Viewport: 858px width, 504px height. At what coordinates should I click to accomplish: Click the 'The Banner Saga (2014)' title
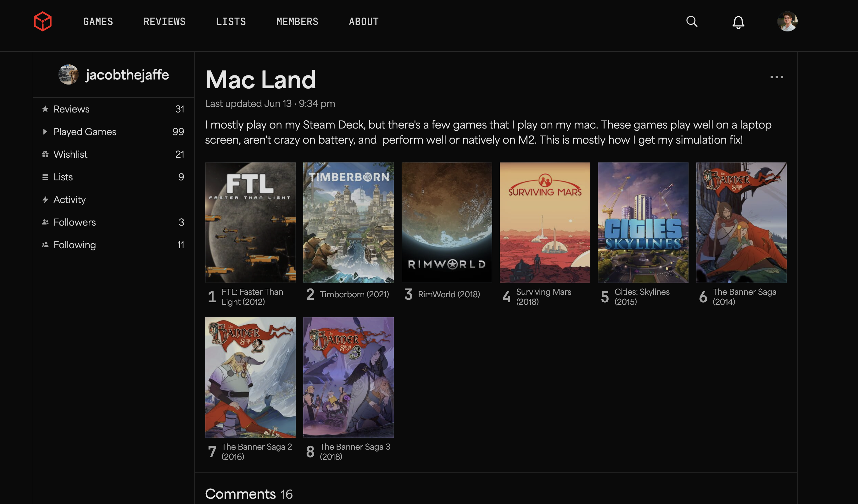pos(744,297)
